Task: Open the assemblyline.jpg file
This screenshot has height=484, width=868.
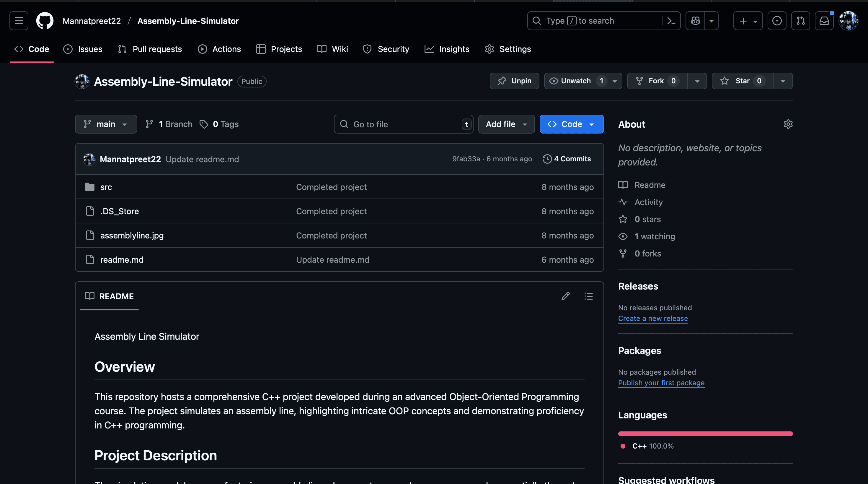Action: pyautogui.click(x=132, y=235)
